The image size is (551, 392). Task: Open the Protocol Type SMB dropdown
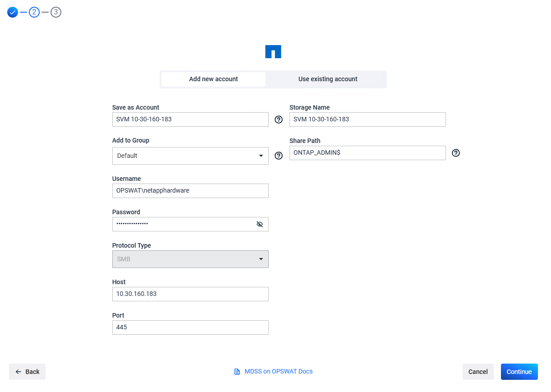(x=190, y=259)
